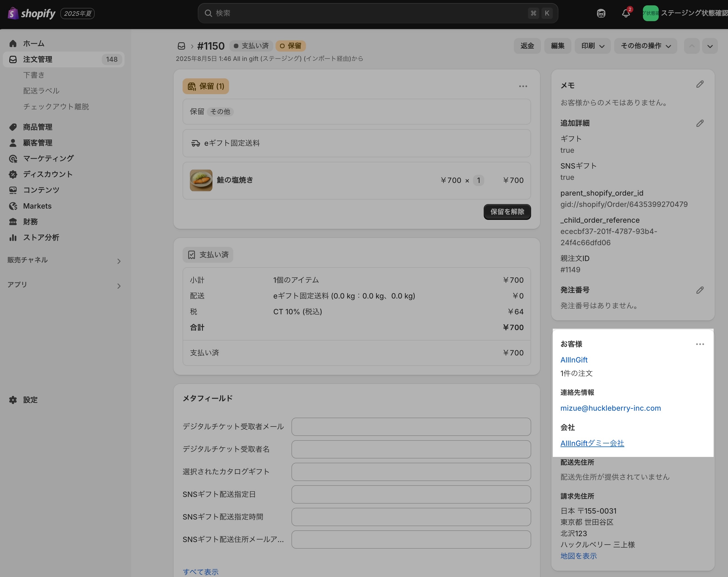
Task: Edit 追加詳細 with its pencil icon
Action: pyautogui.click(x=700, y=123)
